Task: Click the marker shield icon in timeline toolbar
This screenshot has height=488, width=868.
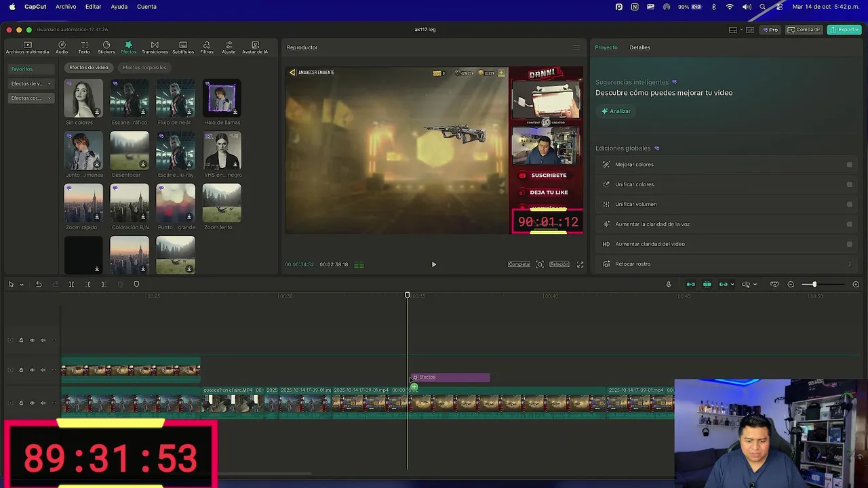Action: (136, 285)
